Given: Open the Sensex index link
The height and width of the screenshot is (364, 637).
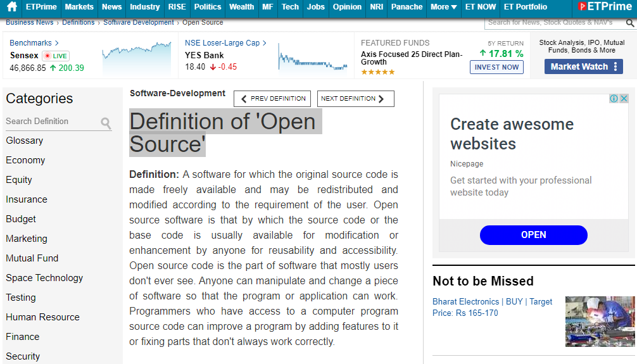Looking at the screenshot, I should [24, 56].
